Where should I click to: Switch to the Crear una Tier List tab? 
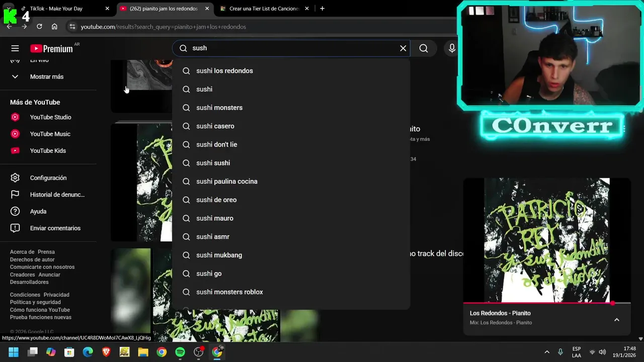264,9
